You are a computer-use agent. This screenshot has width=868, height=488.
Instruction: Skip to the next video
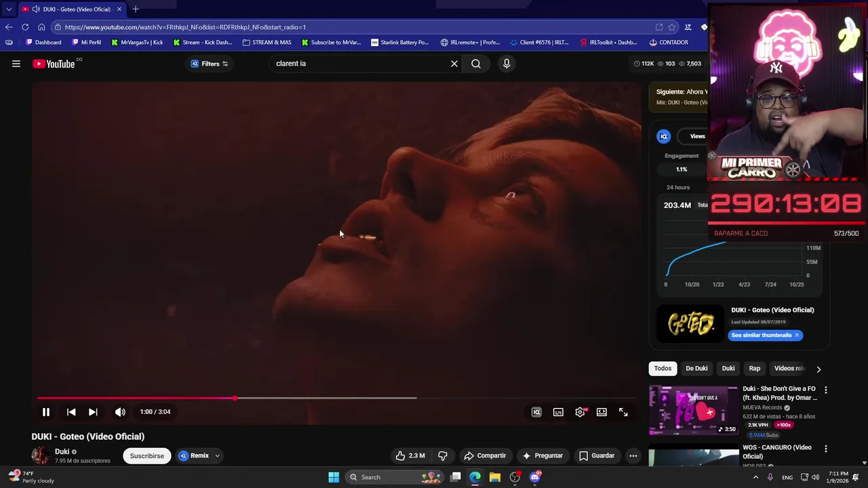(93, 411)
